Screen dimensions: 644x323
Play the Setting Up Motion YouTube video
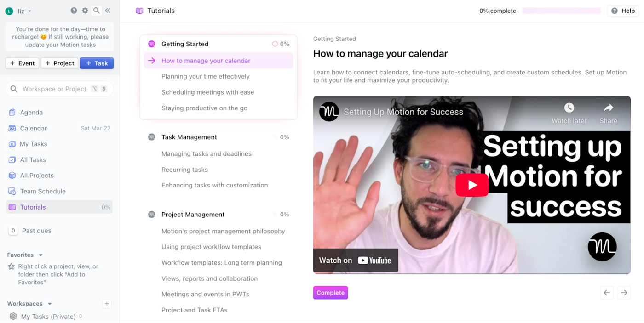point(472,185)
